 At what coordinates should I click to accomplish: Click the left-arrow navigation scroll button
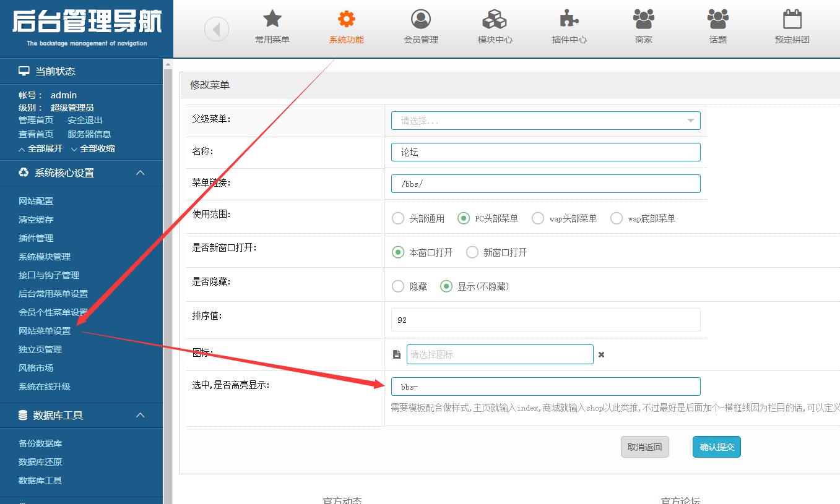pyautogui.click(x=217, y=29)
